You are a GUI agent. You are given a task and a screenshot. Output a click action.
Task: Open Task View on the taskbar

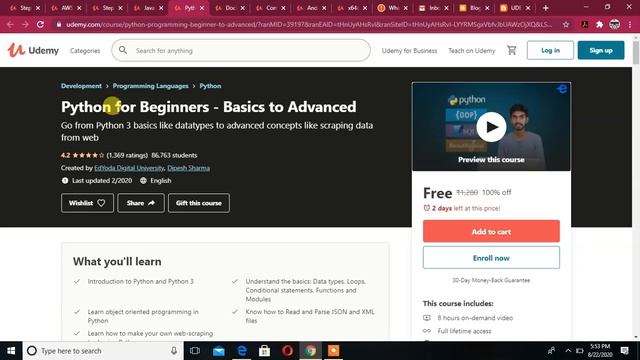click(195, 351)
